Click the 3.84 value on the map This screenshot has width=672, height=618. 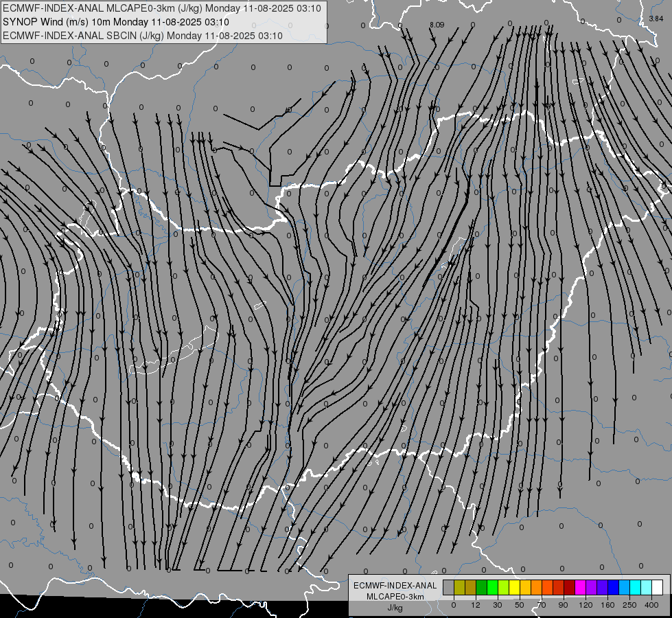pyautogui.click(x=656, y=19)
